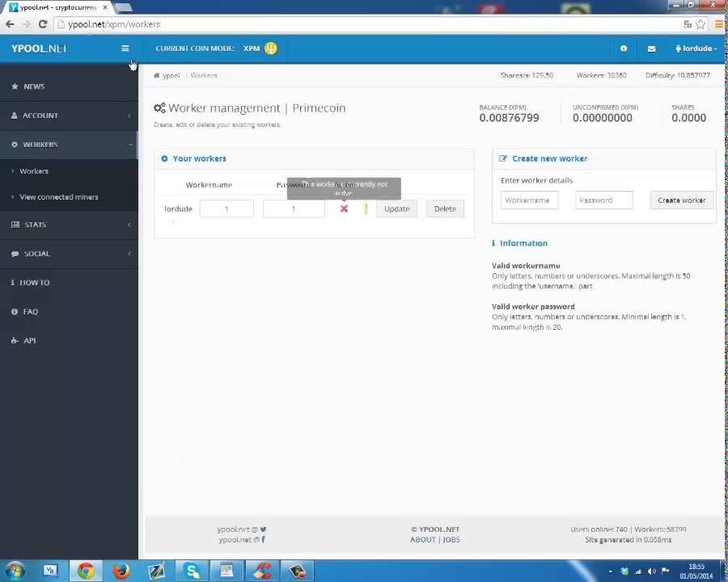The image size is (728, 582).
Task: Open View connected miners
Action: (59, 196)
